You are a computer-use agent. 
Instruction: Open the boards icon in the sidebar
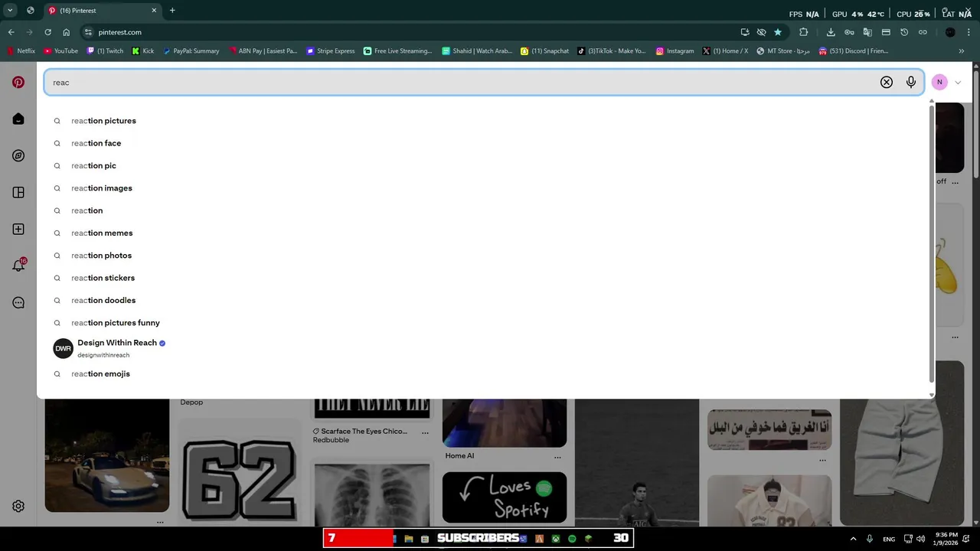pos(18,192)
